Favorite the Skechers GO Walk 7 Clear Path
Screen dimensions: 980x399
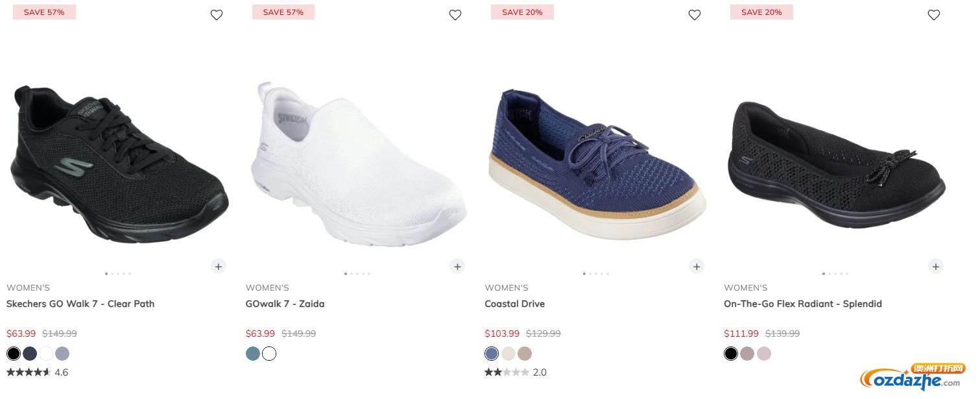pyautogui.click(x=217, y=15)
